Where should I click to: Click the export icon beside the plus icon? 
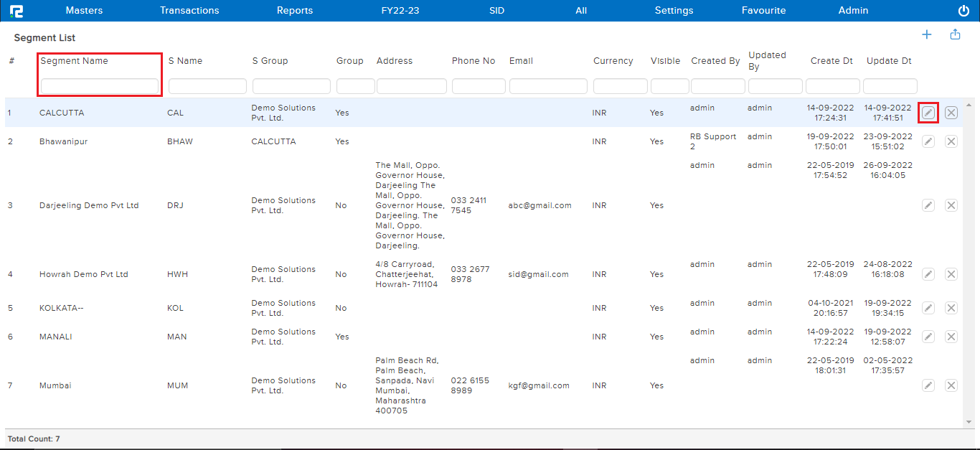click(955, 34)
